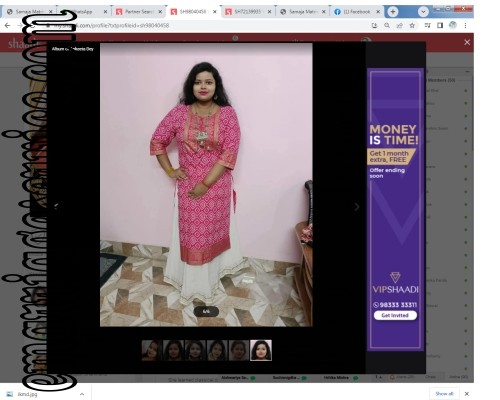Expand the ilond.jpg download options chevron
This screenshot has width=500, height=400.
[82, 394]
